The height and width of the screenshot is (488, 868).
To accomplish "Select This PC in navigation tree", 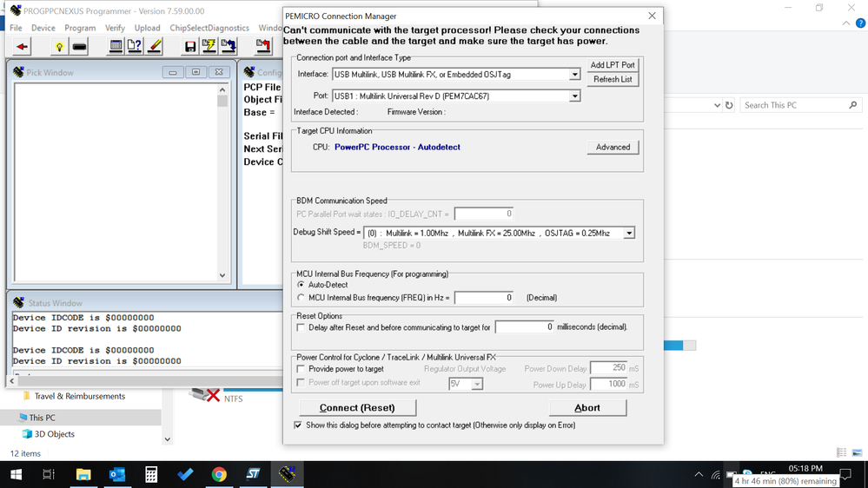I will 42,418.
